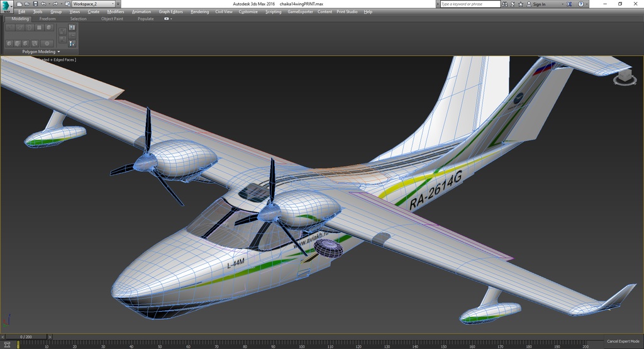Open the Group menu

[56, 12]
